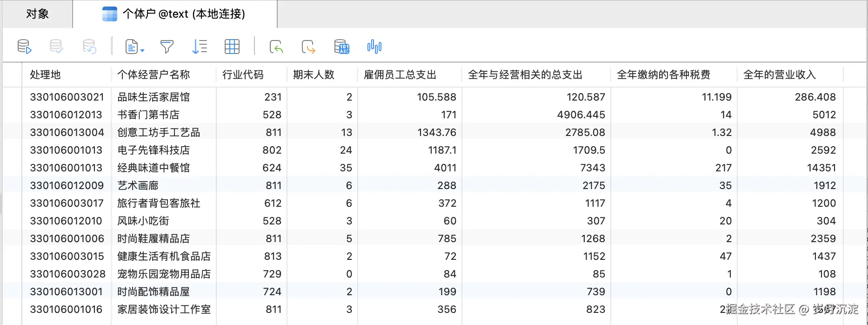The width and height of the screenshot is (868, 325).
Task: Click the Filter funnel icon
Action: 167,47
